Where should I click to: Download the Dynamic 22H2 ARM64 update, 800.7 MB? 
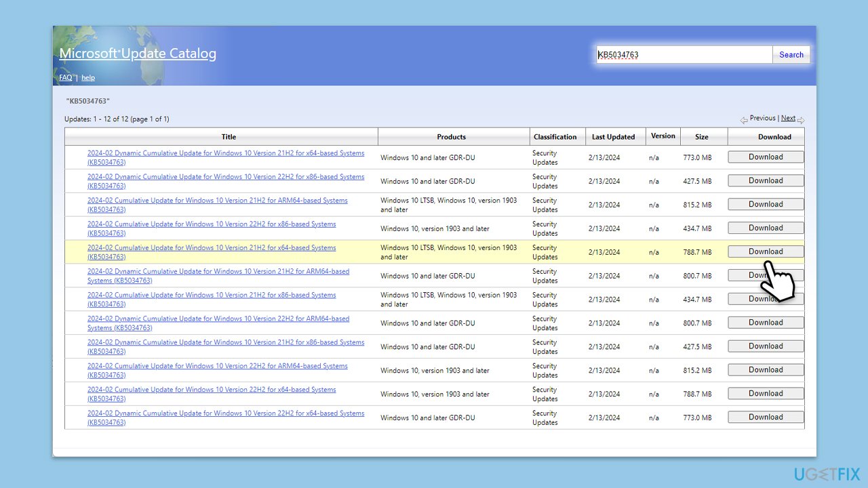pos(766,323)
